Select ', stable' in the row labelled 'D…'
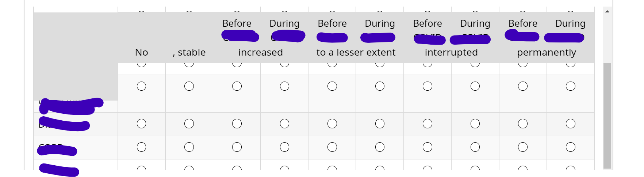The image size is (644, 177). point(189,124)
